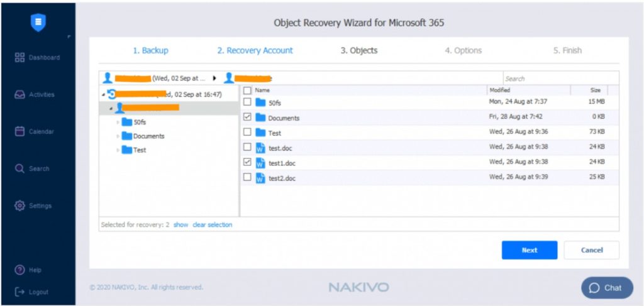The width and height of the screenshot is (644, 306).
Task: Click the breadcrumb arrow separator
Action: point(214,78)
